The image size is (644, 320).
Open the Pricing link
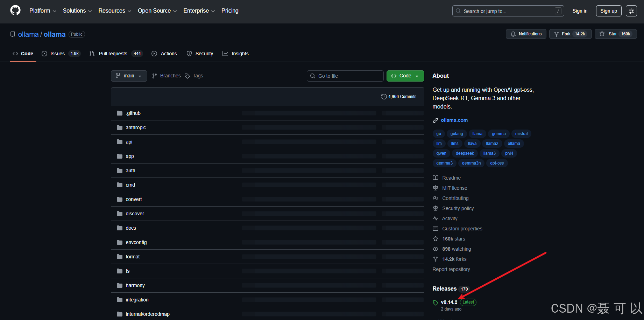tap(230, 11)
